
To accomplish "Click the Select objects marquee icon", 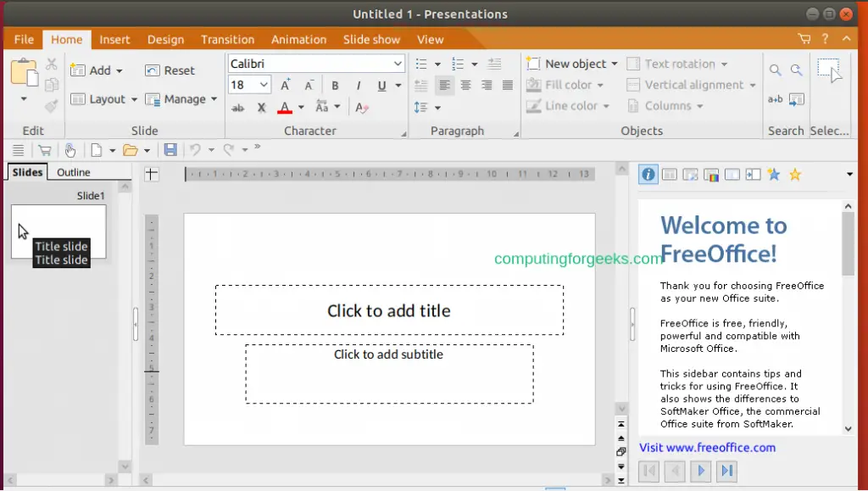I will pyautogui.click(x=829, y=70).
